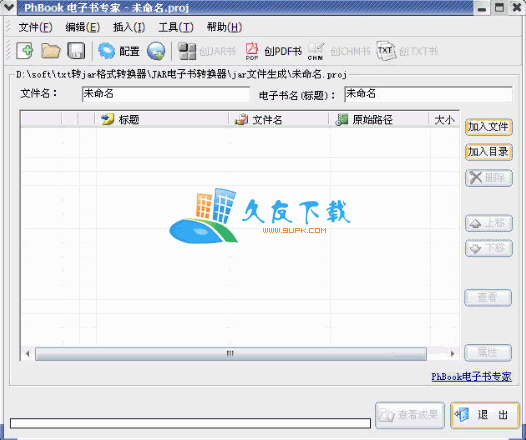Click the globe web icon in toolbar
The width and height of the screenshot is (526, 440).
coord(156,51)
